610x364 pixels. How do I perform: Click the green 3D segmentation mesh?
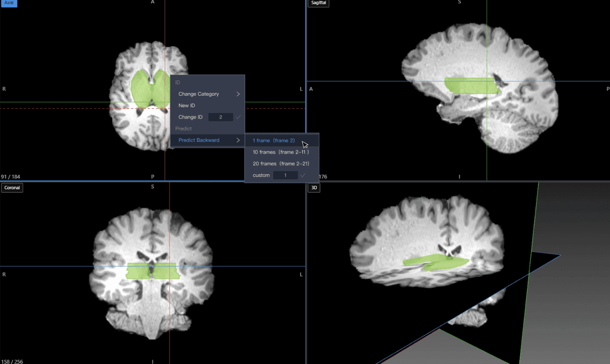coord(436,262)
